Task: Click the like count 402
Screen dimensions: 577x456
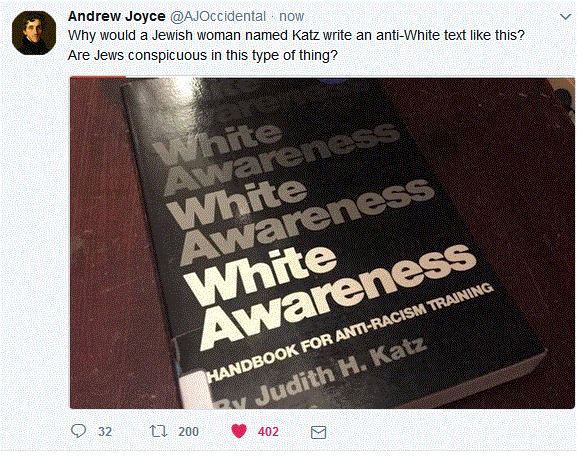Action: 268,431
